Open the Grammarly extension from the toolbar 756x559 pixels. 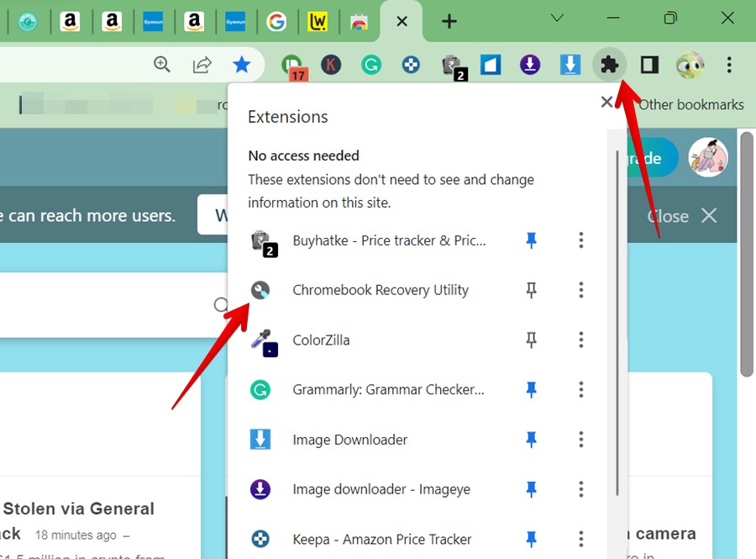371,65
